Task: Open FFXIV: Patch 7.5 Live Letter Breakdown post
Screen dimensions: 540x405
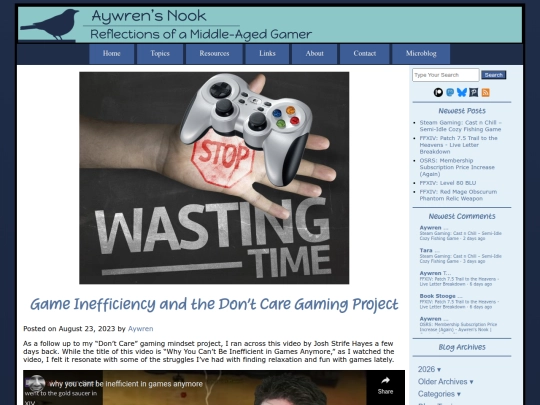Action: [x=458, y=145]
